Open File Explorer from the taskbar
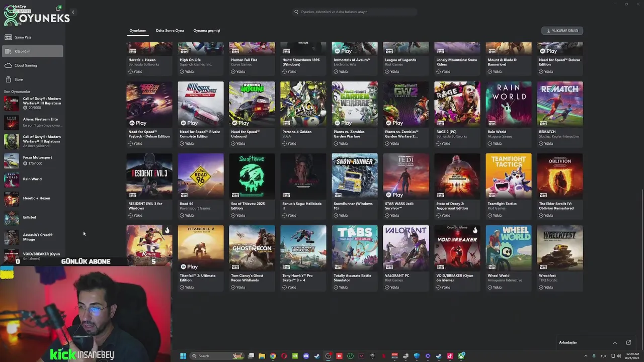Viewport: 644px width, 362px height. (x=262, y=356)
